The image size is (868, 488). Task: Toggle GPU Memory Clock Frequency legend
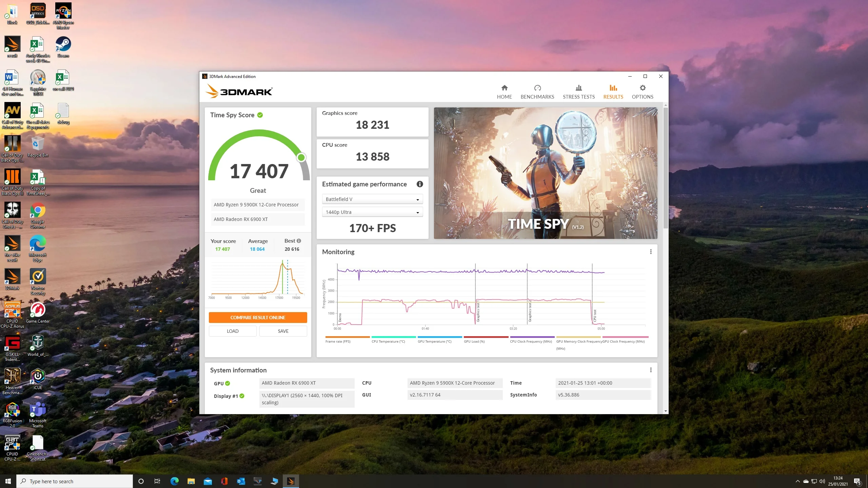(x=578, y=343)
